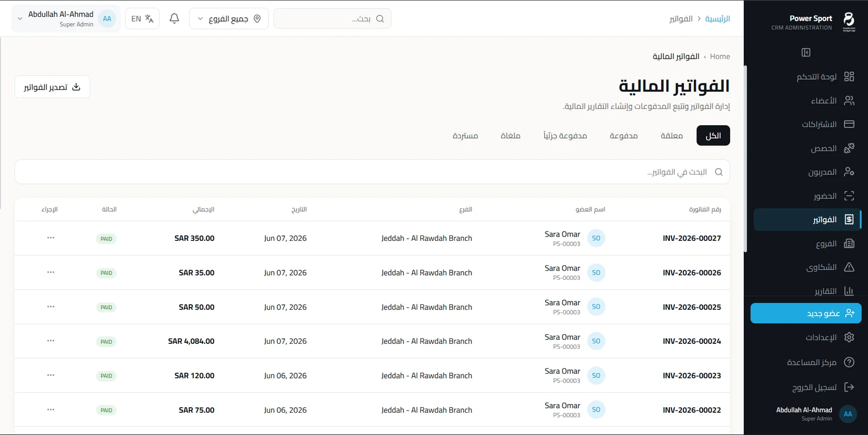Click the الإجمالي column header
This screenshot has width=868, height=435.
(203, 209)
